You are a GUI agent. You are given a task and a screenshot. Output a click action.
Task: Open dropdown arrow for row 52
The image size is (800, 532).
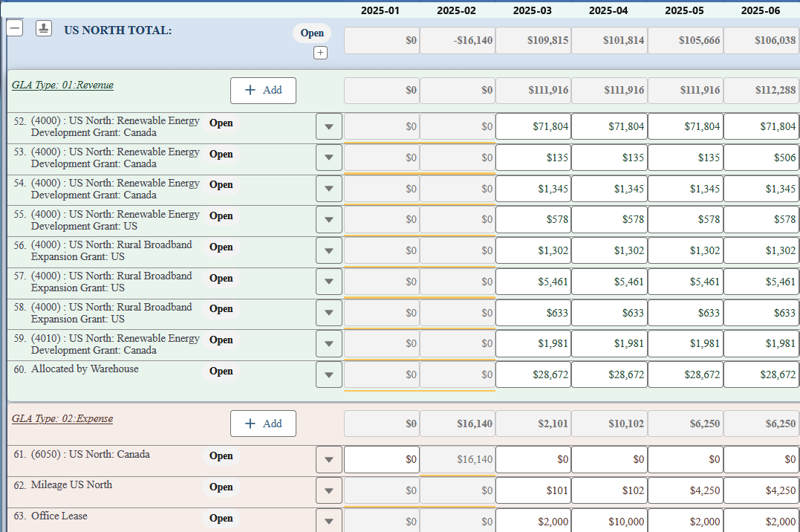329,126
